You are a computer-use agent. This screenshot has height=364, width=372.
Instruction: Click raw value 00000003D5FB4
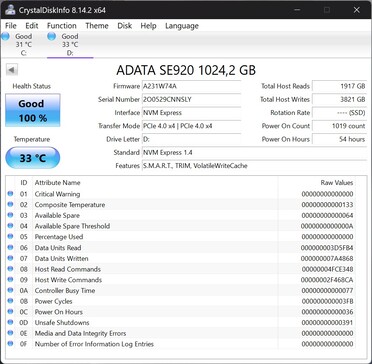point(327,248)
